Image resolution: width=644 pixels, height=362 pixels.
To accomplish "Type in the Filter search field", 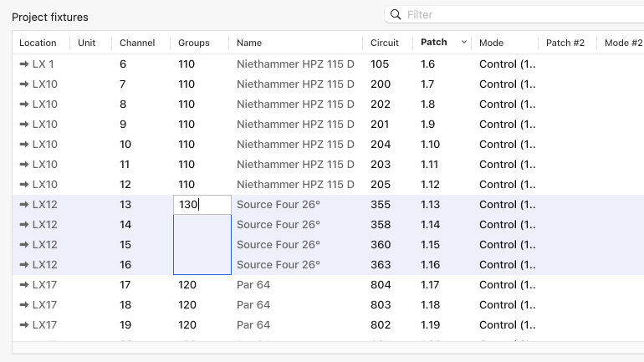I will (x=519, y=15).
